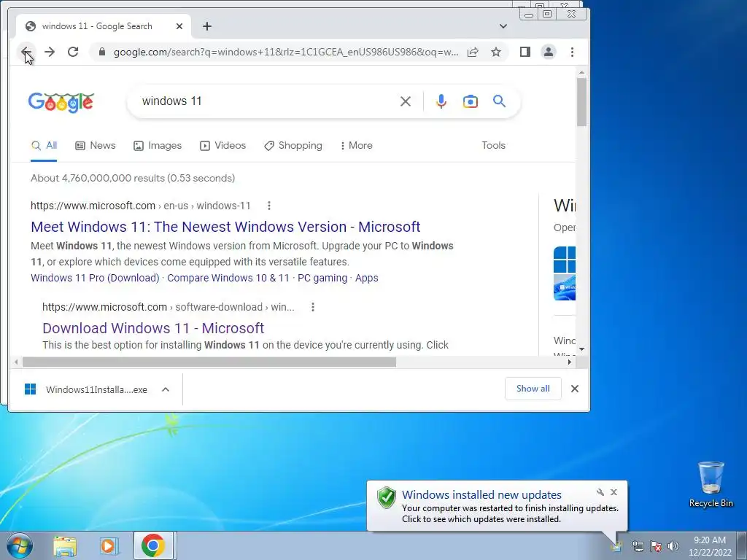Screen dimensions: 747x560
Task: Click the padlock site info icon
Action: click(x=101, y=52)
